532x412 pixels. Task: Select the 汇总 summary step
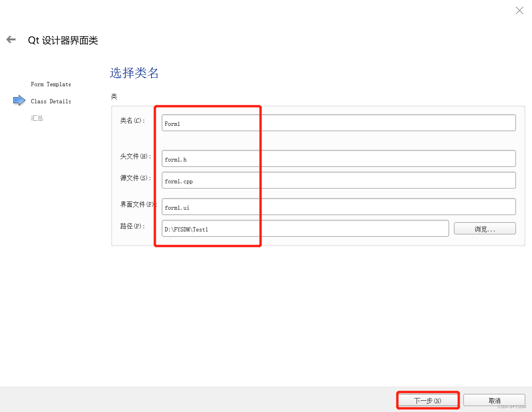point(37,118)
